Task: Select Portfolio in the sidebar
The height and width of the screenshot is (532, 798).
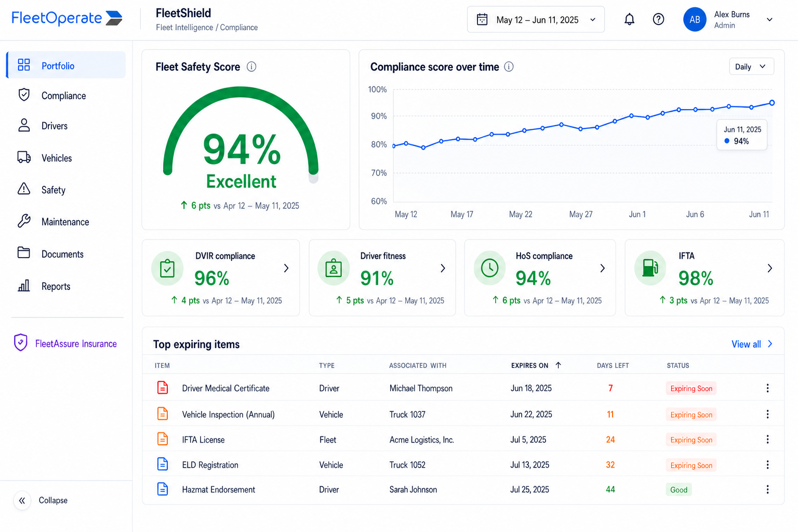Action: tap(66, 65)
